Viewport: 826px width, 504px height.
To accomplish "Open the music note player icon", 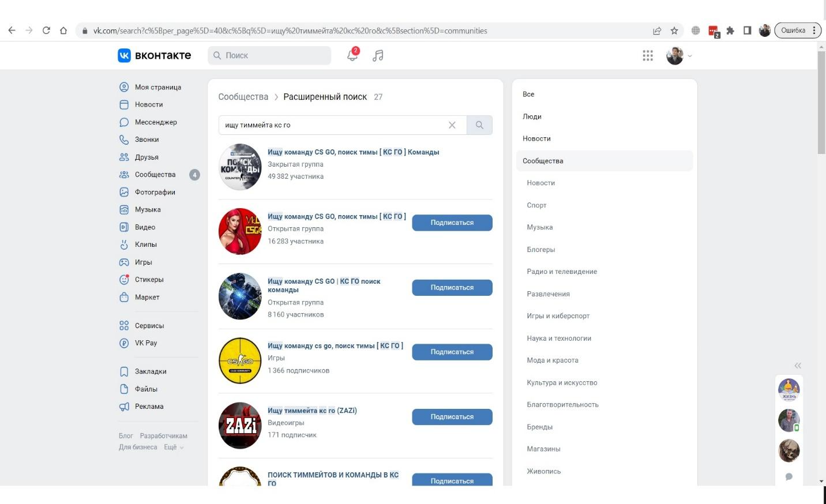I will 378,55.
